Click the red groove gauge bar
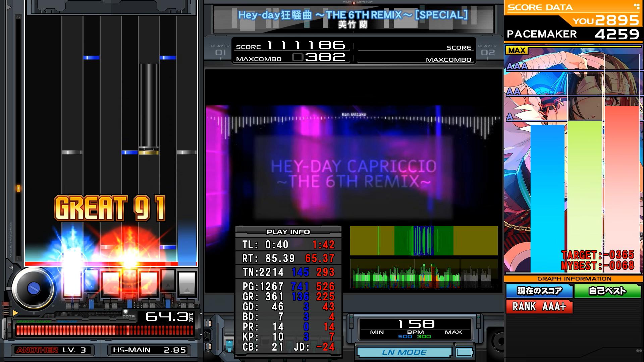 105,330
